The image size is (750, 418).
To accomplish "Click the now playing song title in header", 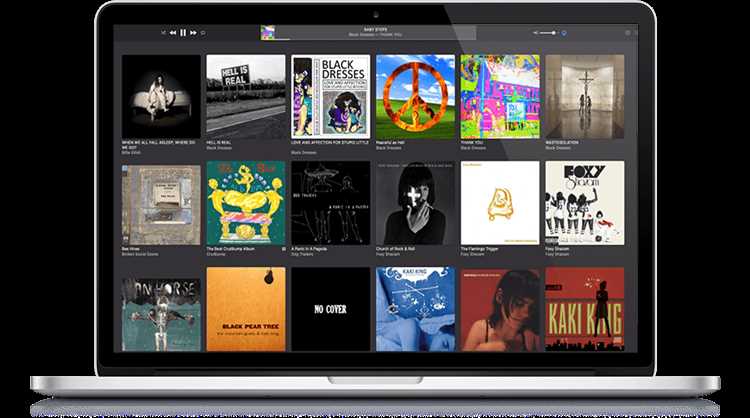I will click(x=375, y=30).
